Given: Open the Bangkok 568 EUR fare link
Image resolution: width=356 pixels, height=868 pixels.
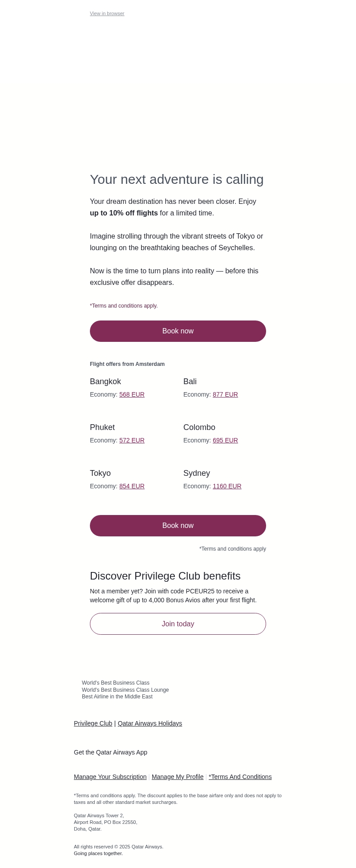Looking at the screenshot, I should [x=132, y=395].
